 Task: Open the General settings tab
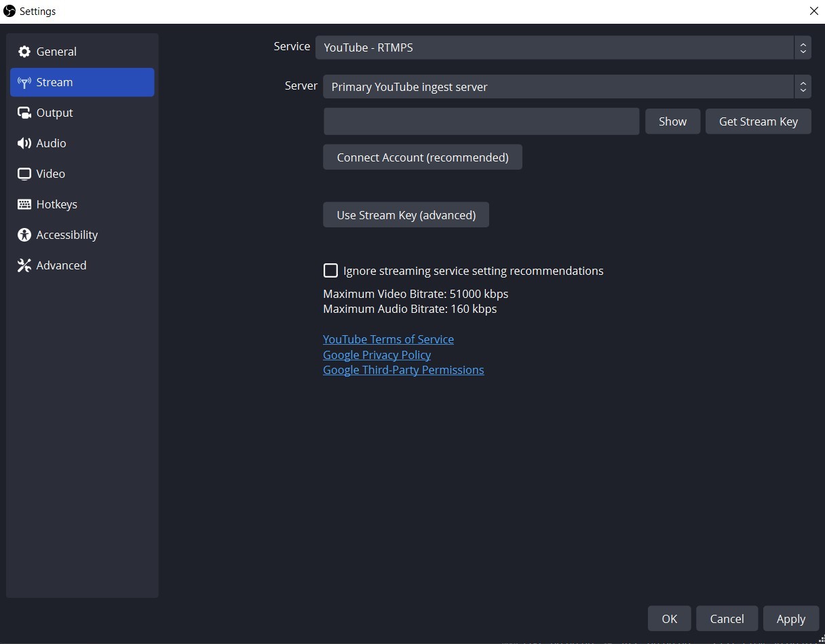tap(82, 52)
